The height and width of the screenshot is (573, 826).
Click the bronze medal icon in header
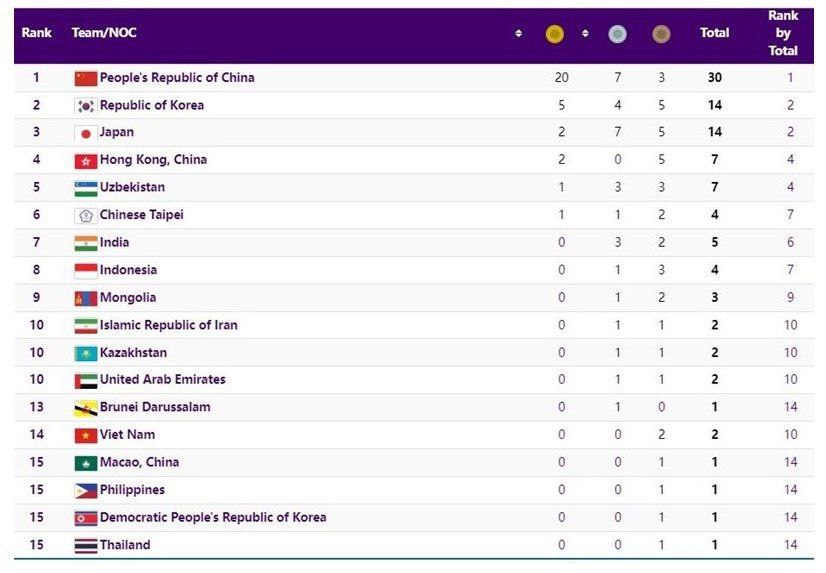click(661, 34)
